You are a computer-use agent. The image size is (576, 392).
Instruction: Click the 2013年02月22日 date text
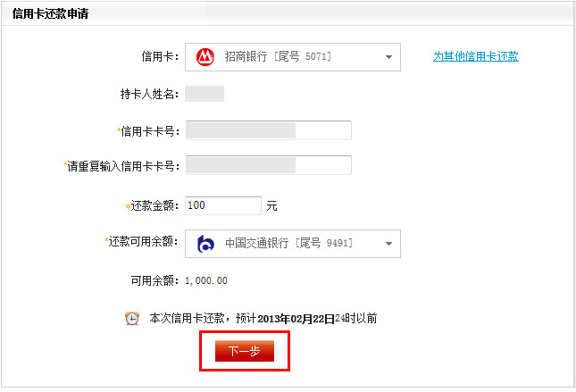click(x=296, y=319)
